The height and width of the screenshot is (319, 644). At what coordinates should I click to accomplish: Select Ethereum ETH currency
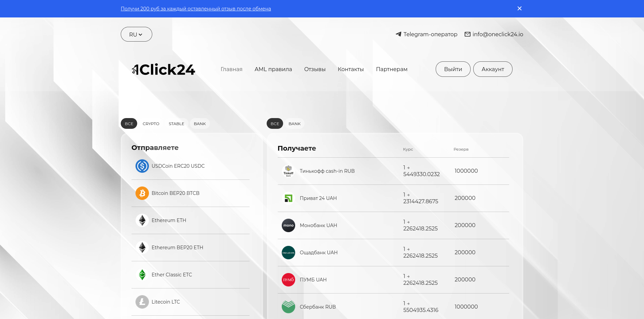(191, 220)
